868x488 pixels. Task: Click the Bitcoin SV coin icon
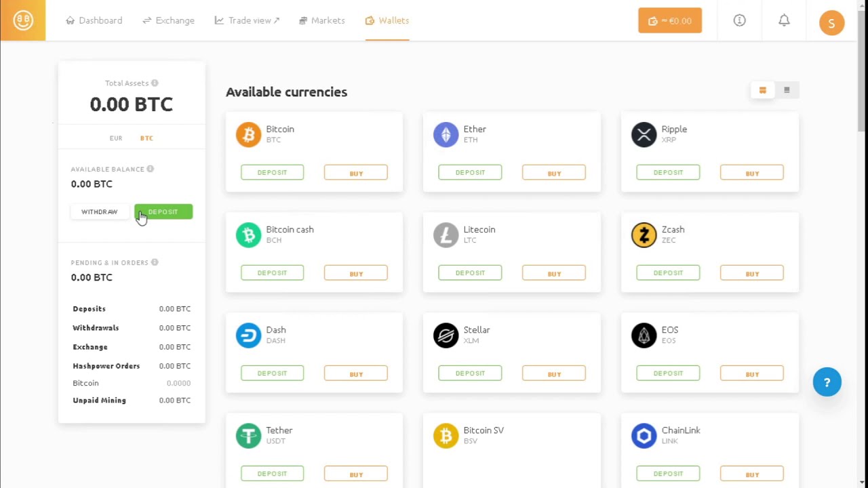click(446, 435)
